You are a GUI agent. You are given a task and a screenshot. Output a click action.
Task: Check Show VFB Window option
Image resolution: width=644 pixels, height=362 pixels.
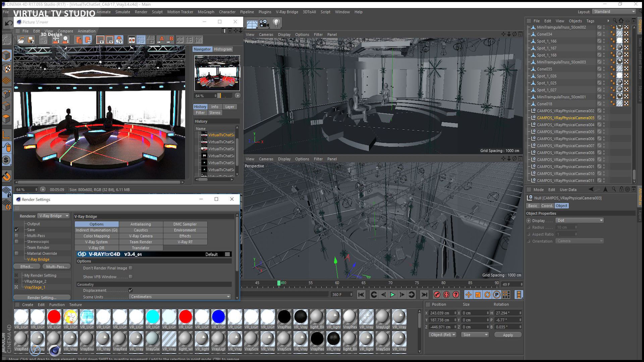pos(130,277)
